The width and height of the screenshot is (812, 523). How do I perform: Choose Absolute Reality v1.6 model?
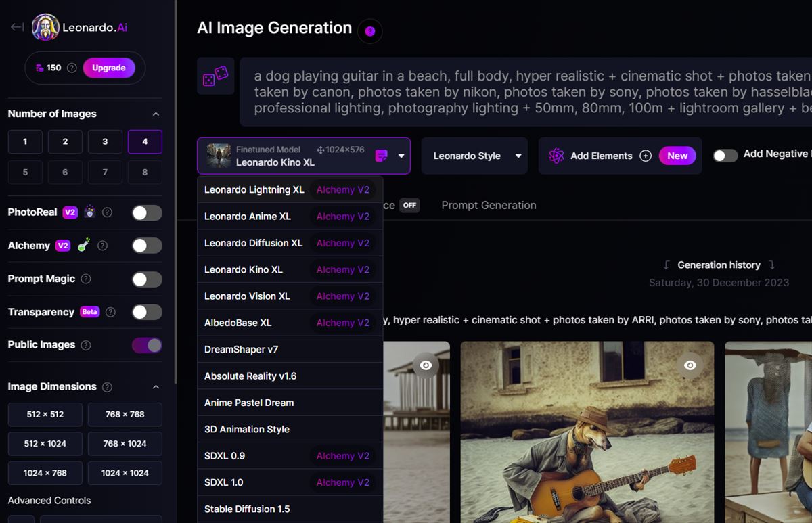tap(290, 376)
